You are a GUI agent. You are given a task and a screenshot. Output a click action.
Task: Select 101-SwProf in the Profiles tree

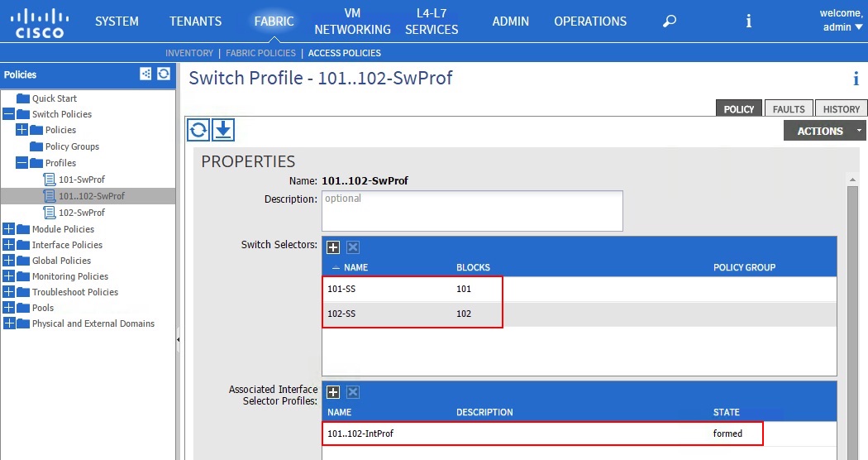(x=81, y=180)
